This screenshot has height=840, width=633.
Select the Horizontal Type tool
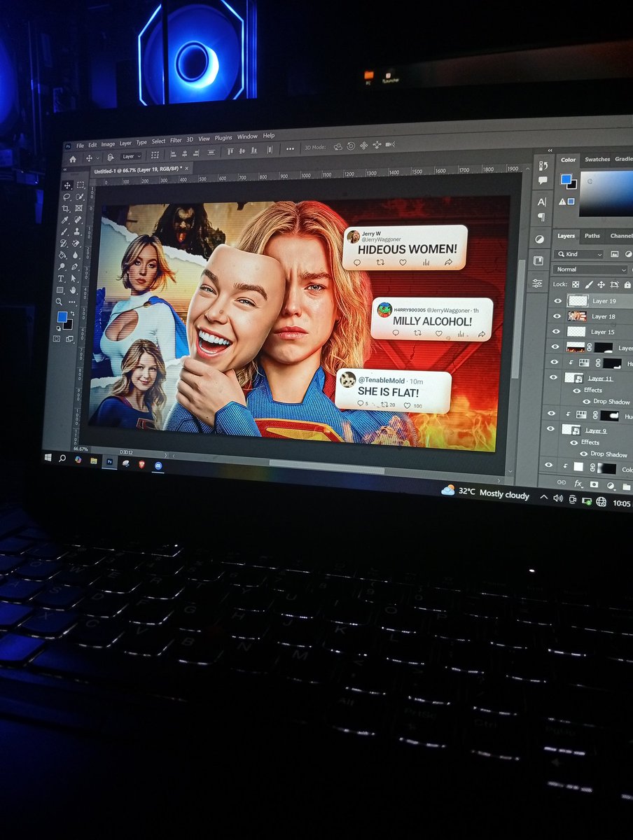(x=61, y=278)
